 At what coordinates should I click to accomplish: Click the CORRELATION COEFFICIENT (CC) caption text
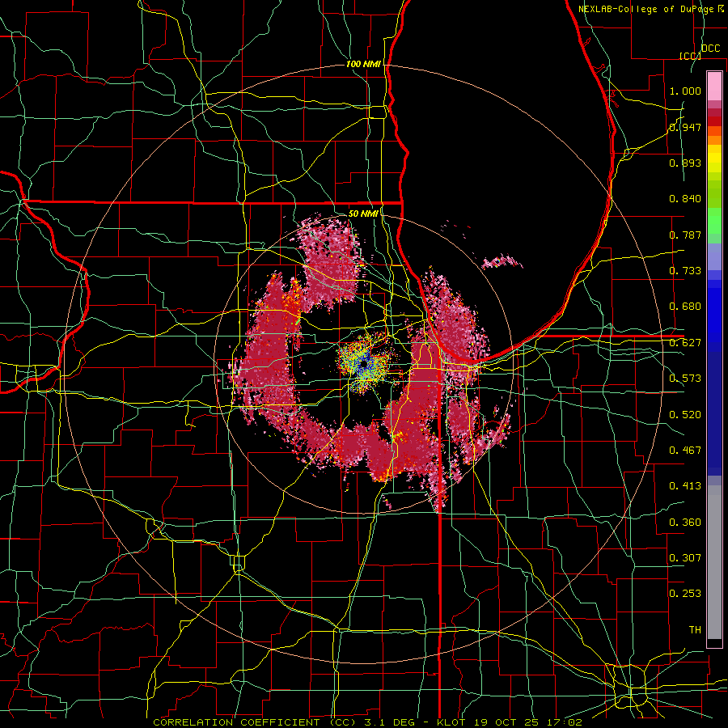click(x=255, y=722)
